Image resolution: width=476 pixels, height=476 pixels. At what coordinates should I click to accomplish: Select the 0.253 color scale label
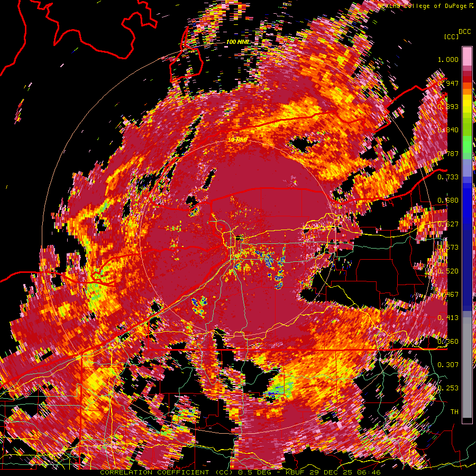click(x=448, y=388)
